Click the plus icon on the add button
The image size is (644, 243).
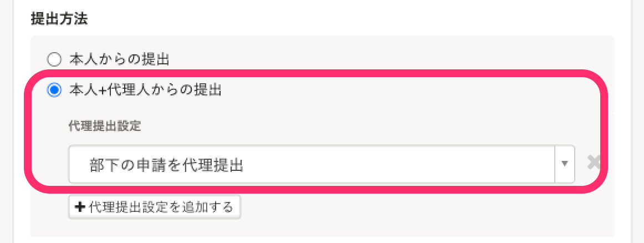[x=79, y=207]
